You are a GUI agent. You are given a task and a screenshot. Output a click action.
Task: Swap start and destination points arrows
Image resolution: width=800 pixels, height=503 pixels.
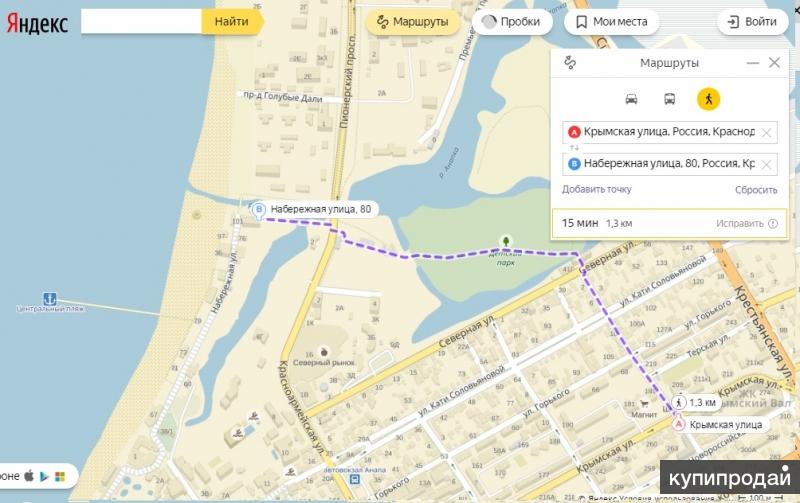[574, 148]
